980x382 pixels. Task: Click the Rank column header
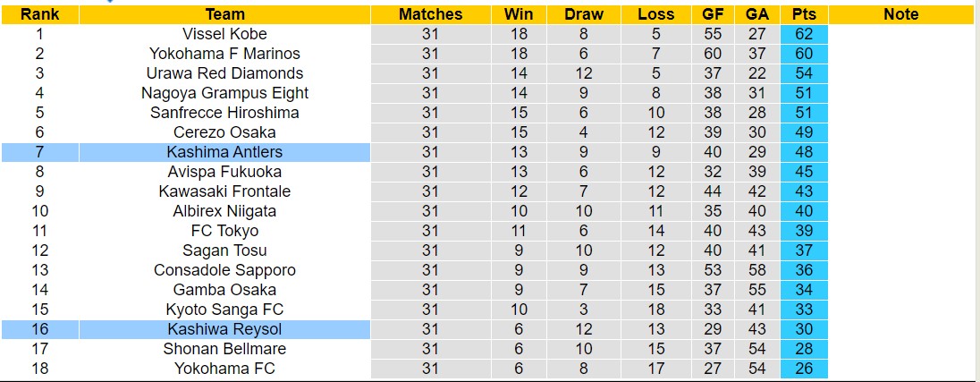click(x=39, y=14)
